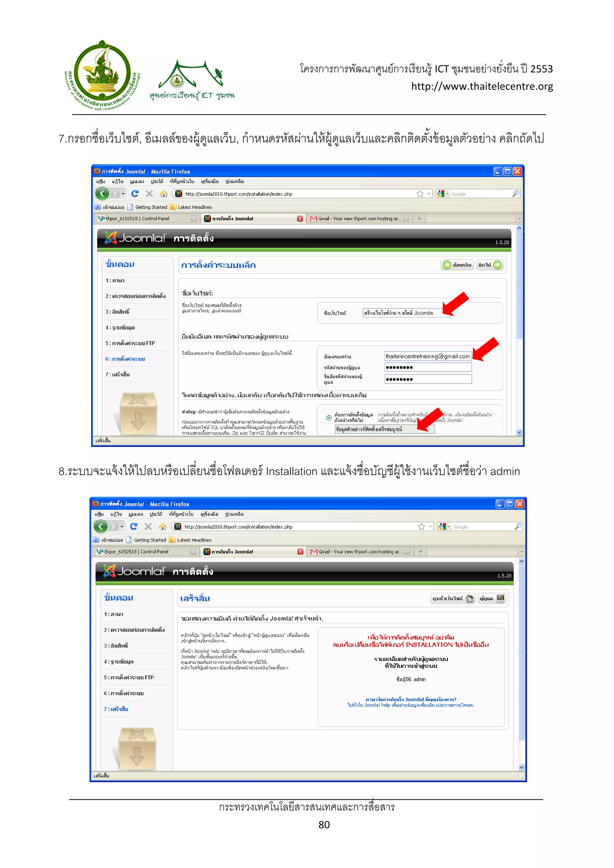Click stop X icon in upper Firefox toolbar
Viewport: 614px width, 868px height.
tap(149, 194)
